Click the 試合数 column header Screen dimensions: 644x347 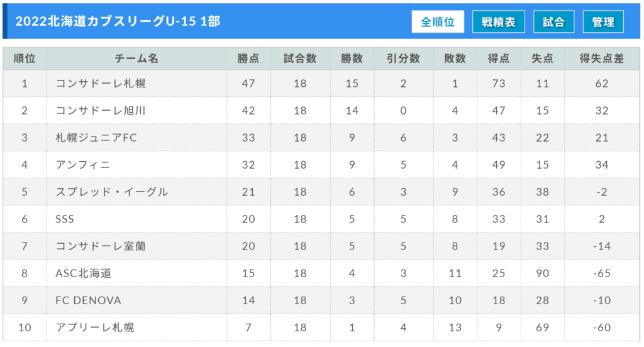point(300,59)
